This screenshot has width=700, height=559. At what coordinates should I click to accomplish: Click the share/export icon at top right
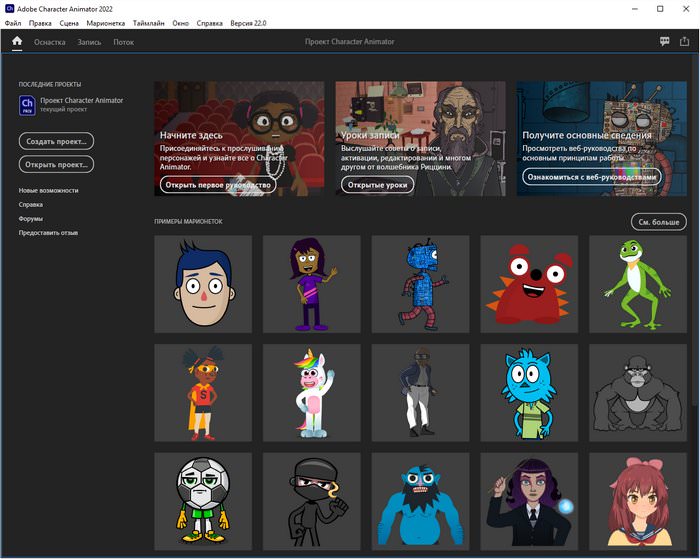point(684,42)
